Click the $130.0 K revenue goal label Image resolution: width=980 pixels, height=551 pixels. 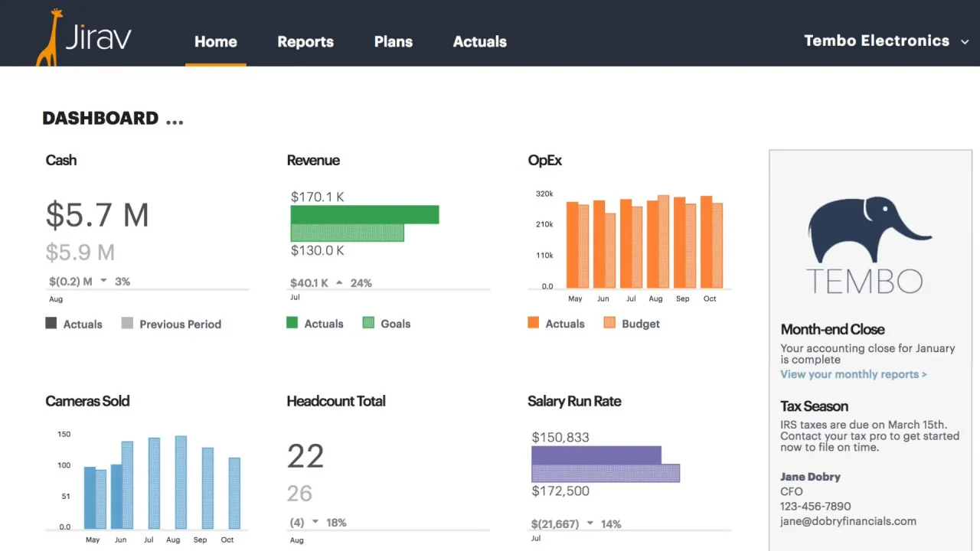317,250
